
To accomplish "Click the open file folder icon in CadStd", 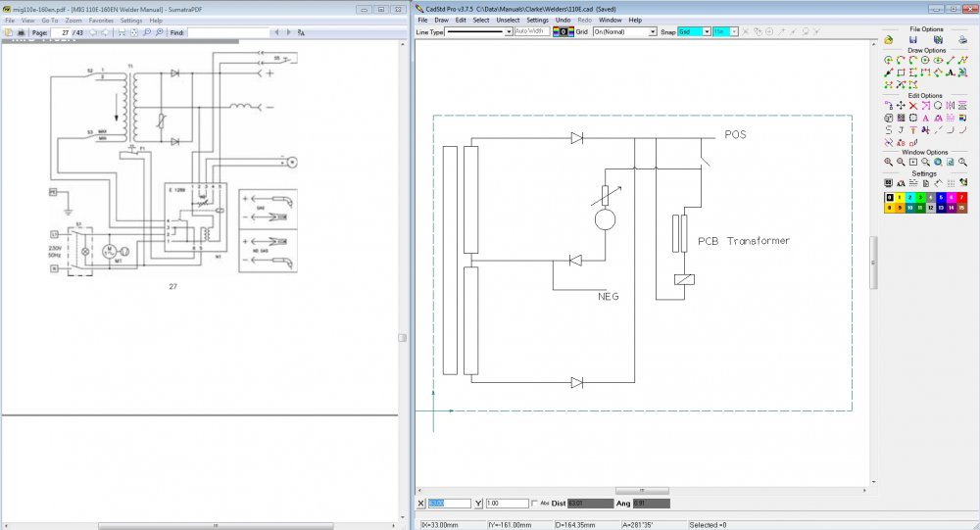I will pos(888,40).
